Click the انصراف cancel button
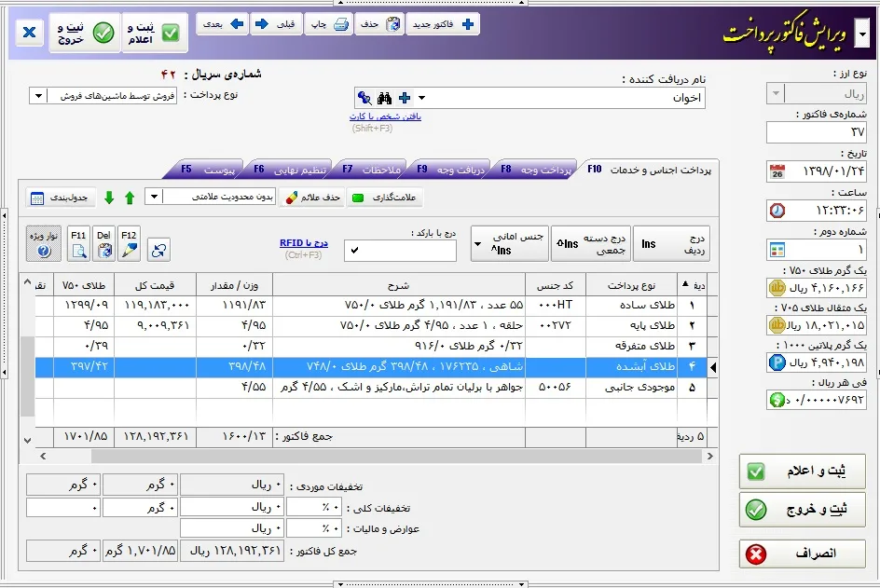 802,554
